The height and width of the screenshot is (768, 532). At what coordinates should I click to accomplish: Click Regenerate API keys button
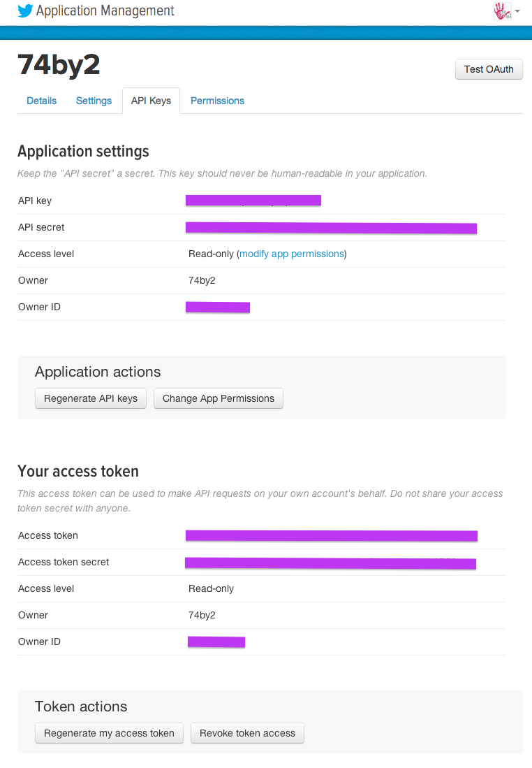tap(91, 398)
